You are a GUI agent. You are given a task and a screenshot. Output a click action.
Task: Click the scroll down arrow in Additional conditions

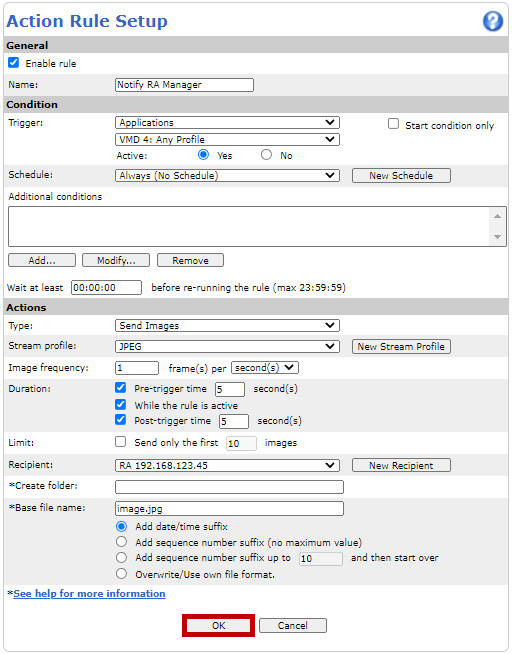coord(497,236)
